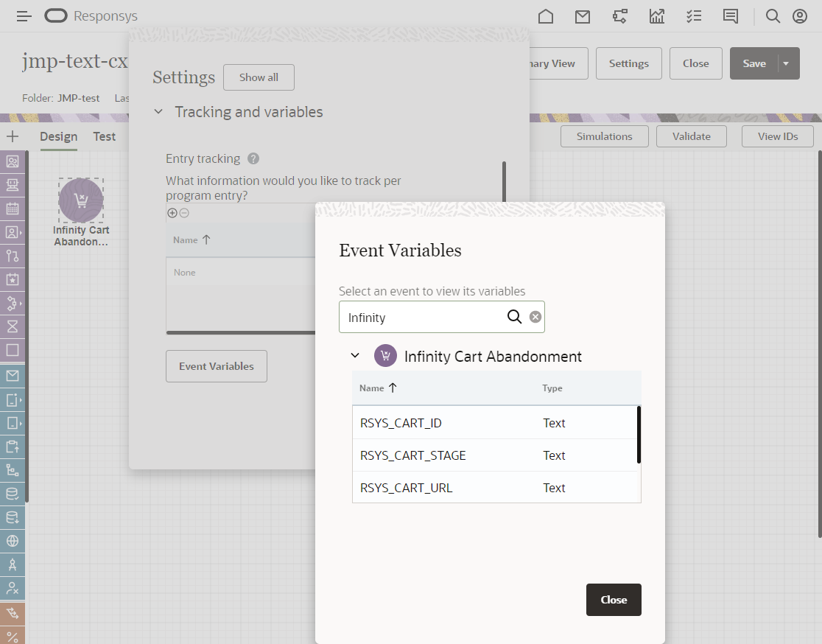Select the RSYS_CART_ID row
This screenshot has width=822, height=644.
(x=496, y=423)
